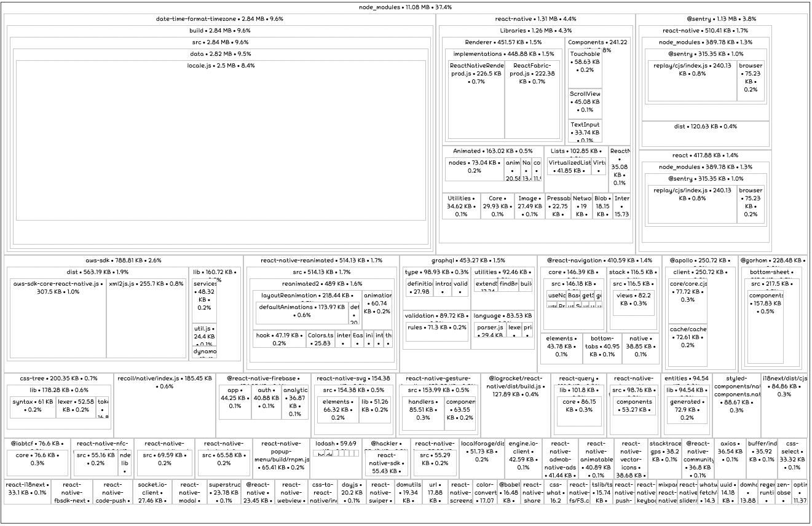812x526 pixels.
Task: Click the implementations 448.88 KB label
Action: click(x=503, y=54)
